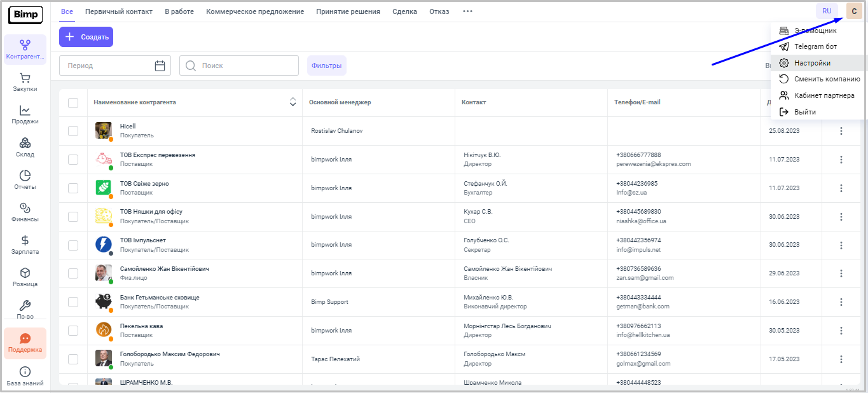The image size is (868, 393).
Task: Open the Зарплата salary section
Action: tap(25, 245)
